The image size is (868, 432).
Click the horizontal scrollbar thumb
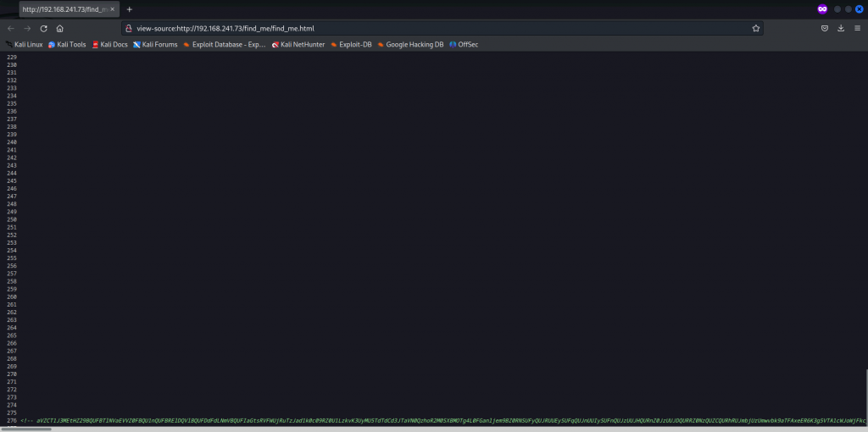[x=26, y=429]
